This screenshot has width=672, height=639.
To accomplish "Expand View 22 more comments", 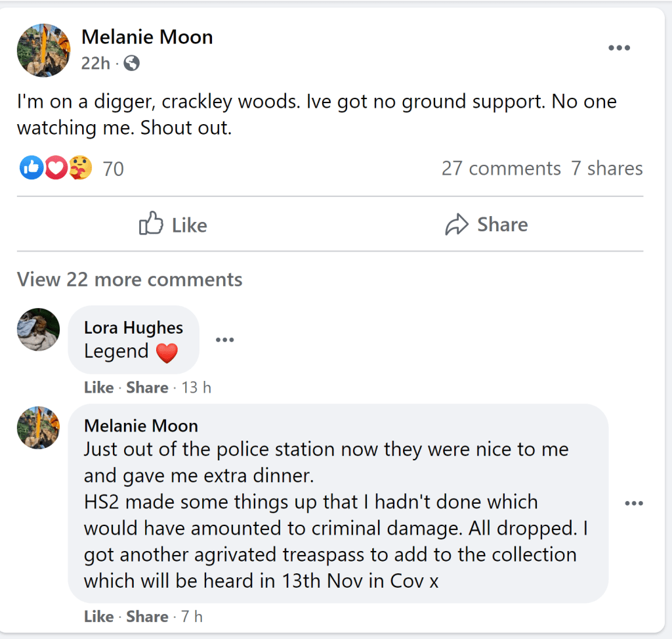I will [x=129, y=279].
